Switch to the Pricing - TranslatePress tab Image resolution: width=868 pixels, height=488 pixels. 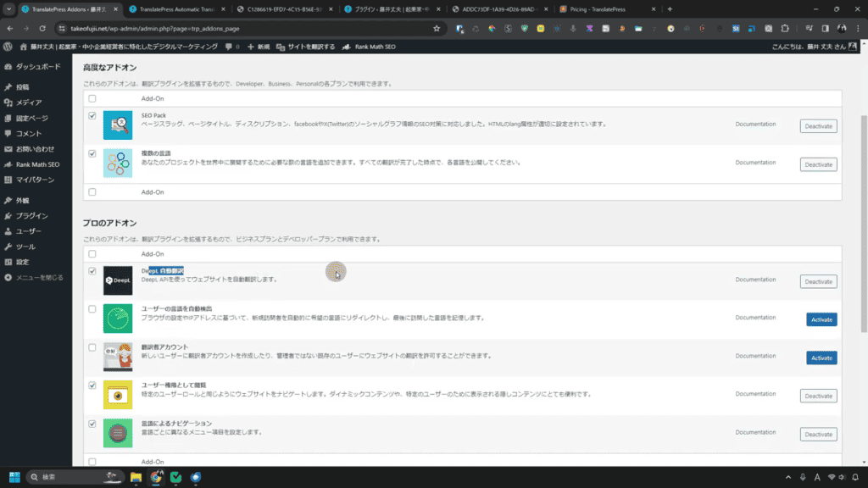click(x=605, y=9)
